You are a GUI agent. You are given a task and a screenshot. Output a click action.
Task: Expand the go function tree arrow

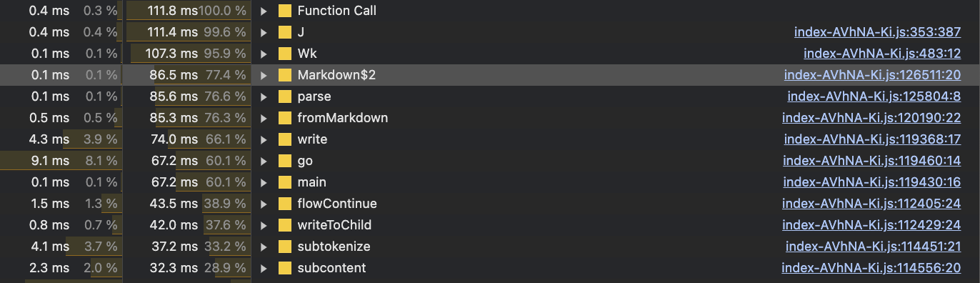click(264, 161)
